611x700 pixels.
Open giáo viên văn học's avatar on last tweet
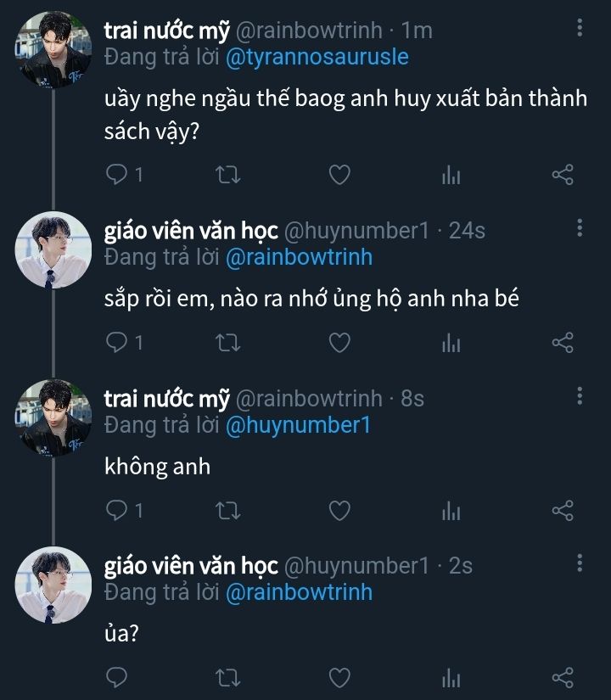53,584
